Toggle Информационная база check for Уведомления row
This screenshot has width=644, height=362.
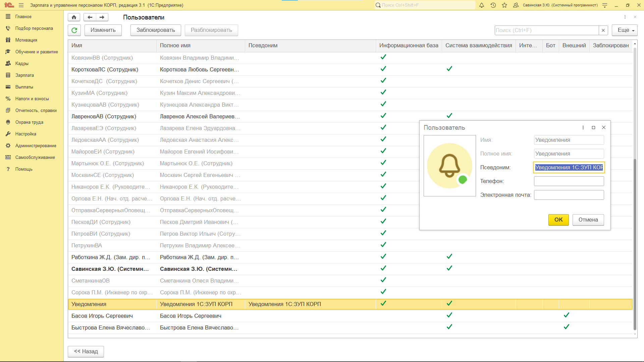(383, 303)
